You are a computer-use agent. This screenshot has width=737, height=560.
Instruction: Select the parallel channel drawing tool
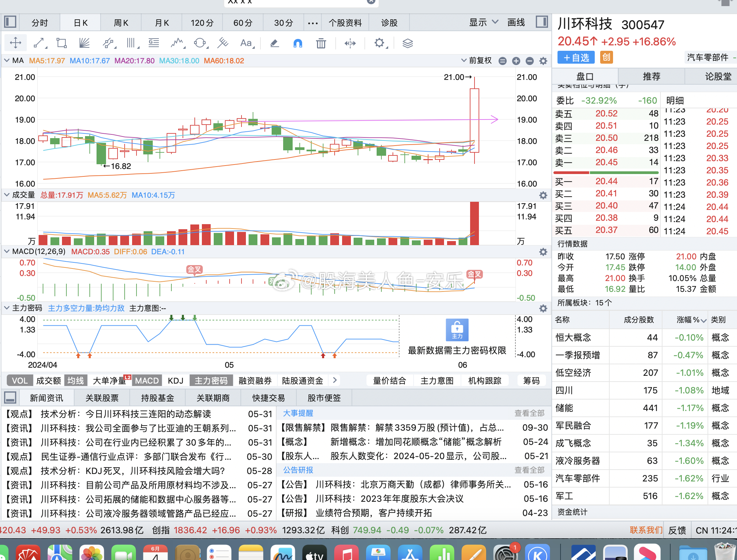109,43
